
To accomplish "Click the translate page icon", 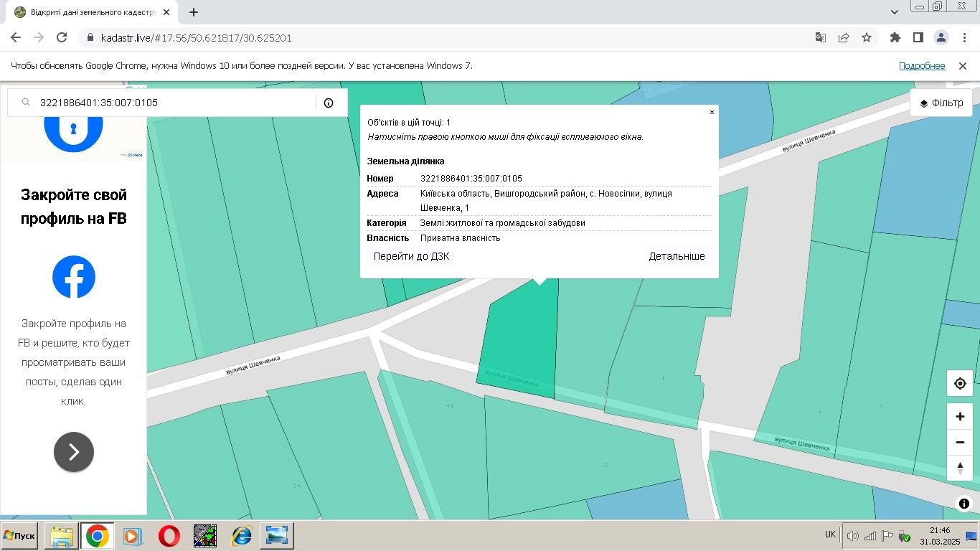I will [x=821, y=38].
